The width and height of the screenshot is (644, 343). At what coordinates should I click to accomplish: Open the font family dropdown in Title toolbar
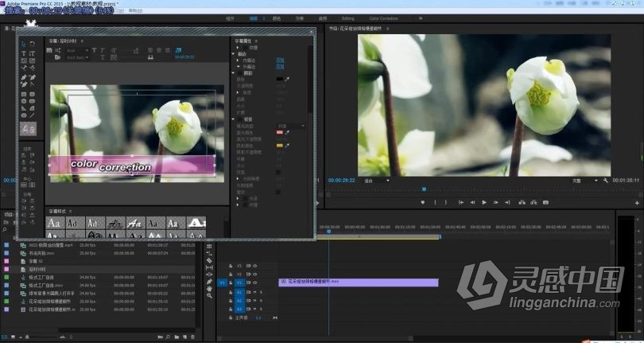(77, 50)
